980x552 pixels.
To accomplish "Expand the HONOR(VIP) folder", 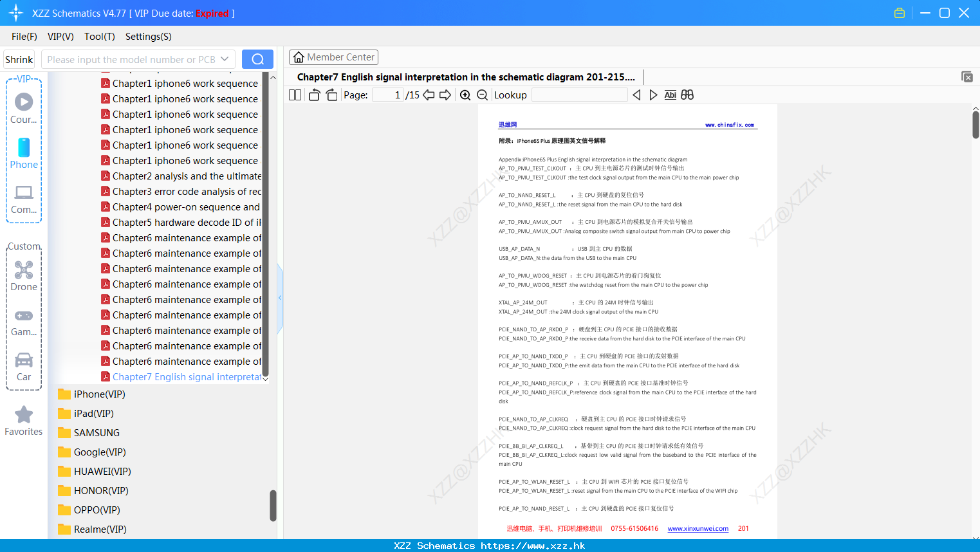I will click(93, 491).
